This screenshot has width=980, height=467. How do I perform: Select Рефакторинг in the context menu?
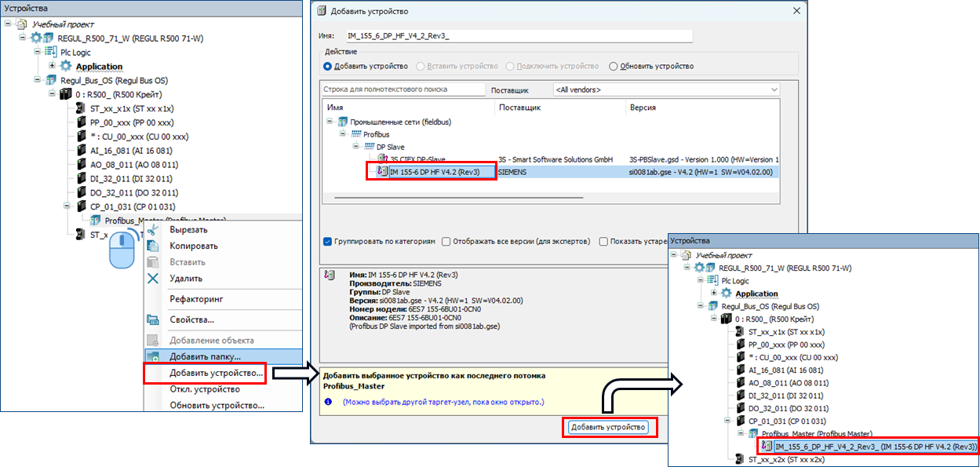196,299
